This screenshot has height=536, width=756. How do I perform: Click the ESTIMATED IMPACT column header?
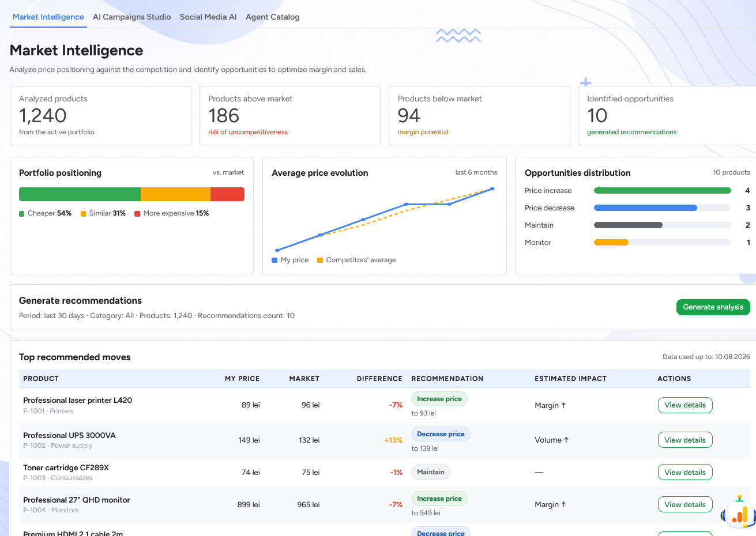coord(571,379)
